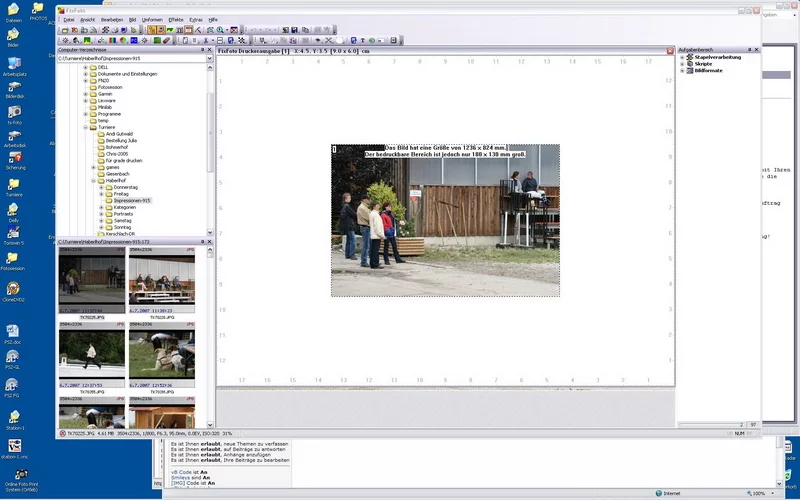This screenshot has width=800, height=500.
Task: Open the Sicherung desktop icon
Action: [14, 158]
